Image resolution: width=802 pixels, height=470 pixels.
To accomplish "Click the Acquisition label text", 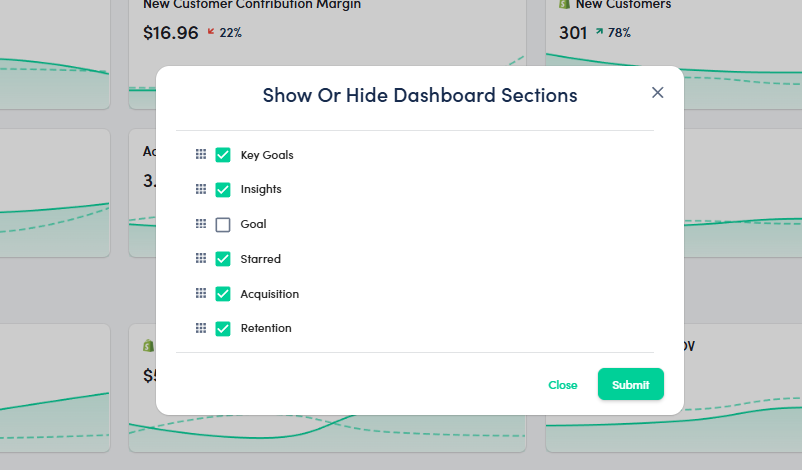I will coord(270,294).
